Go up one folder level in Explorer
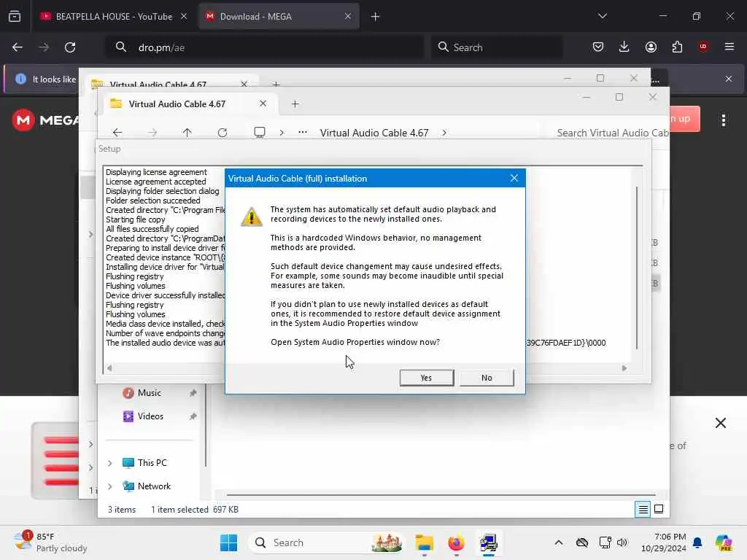The image size is (747, 560). [187, 133]
